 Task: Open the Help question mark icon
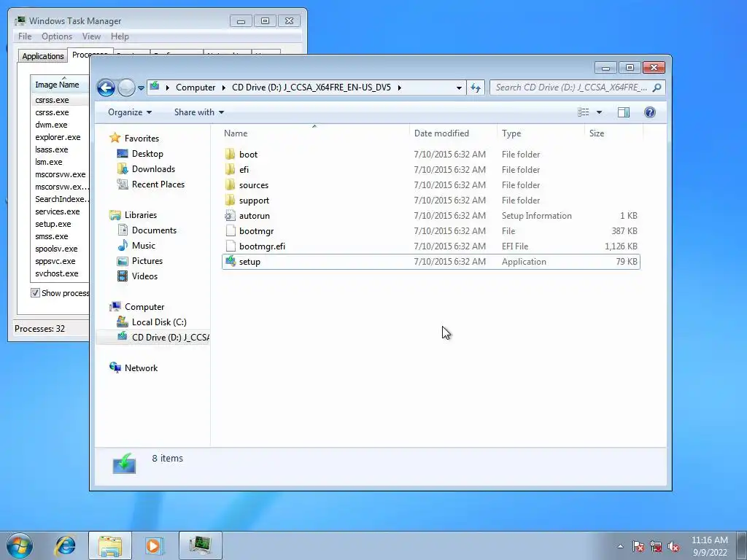pyautogui.click(x=650, y=112)
